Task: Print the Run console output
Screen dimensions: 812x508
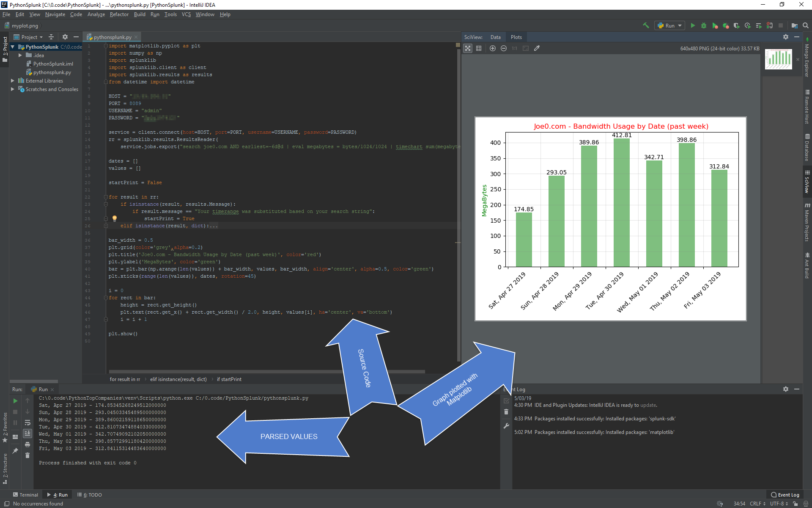Action: [x=27, y=444]
